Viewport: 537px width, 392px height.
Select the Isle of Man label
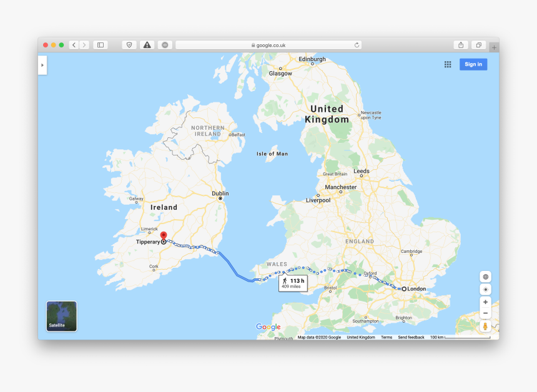(272, 154)
